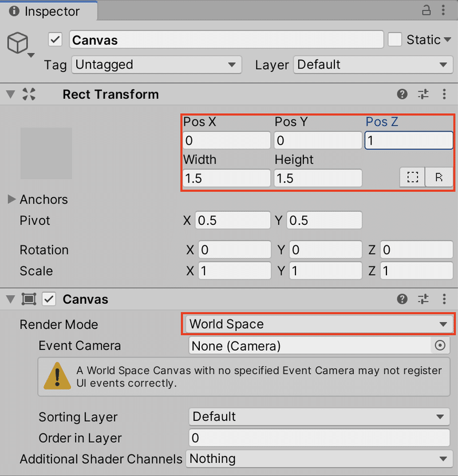
Task: Open Rect Transform component options menu
Action: (x=444, y=94)
